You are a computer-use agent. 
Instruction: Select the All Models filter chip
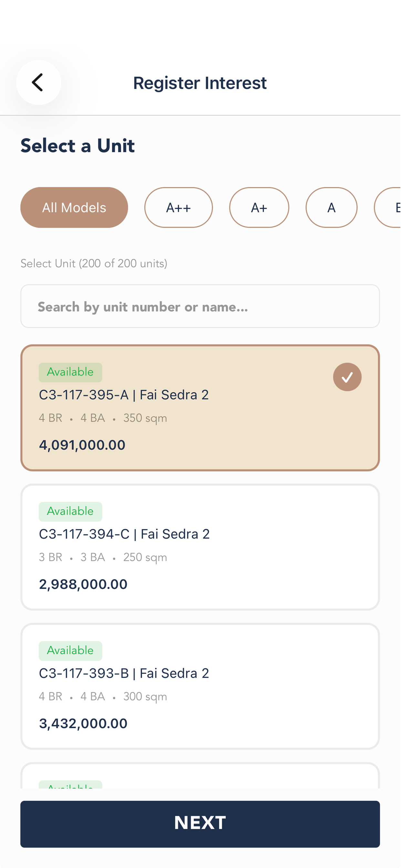click(x=74, y=208)
